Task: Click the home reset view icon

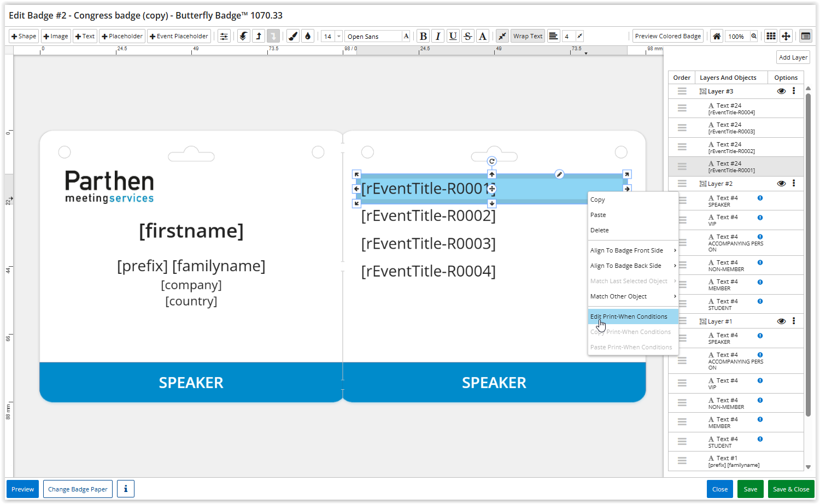Action: click(x=716, y=36)
